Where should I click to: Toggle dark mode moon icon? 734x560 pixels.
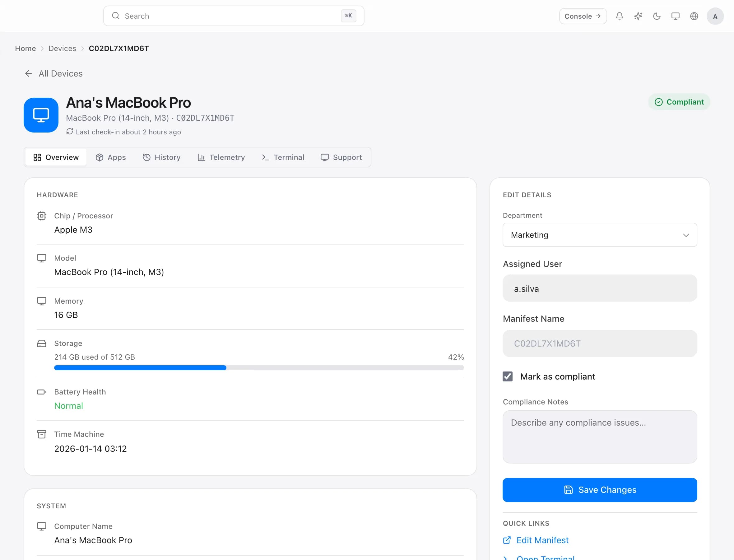click(657, 16)
